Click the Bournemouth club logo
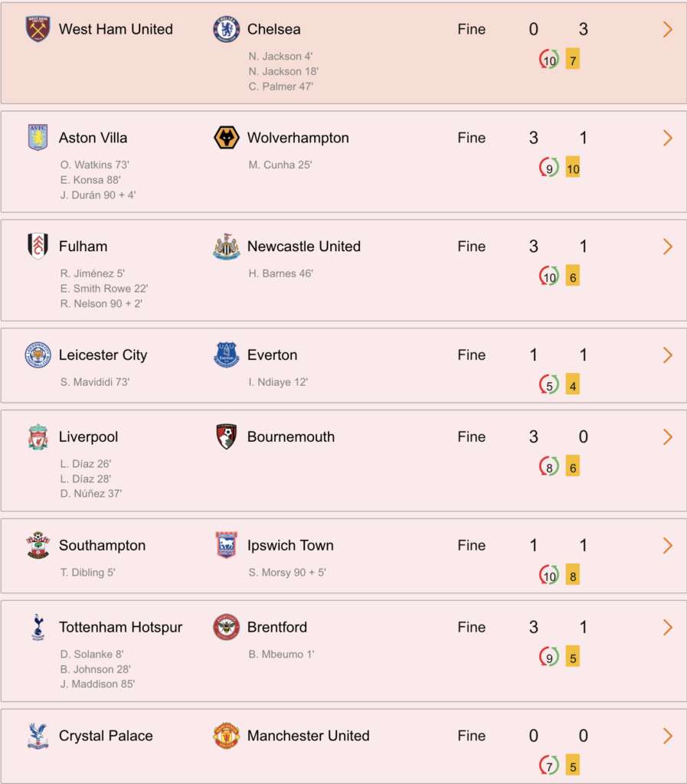This screenshot has width=687, height=784. click(226, 436)
